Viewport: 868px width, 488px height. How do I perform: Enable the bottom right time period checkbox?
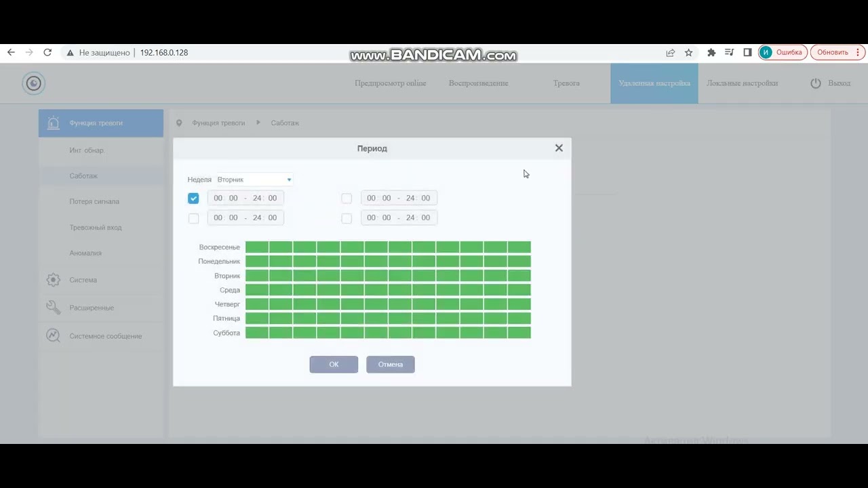[347, 218]
